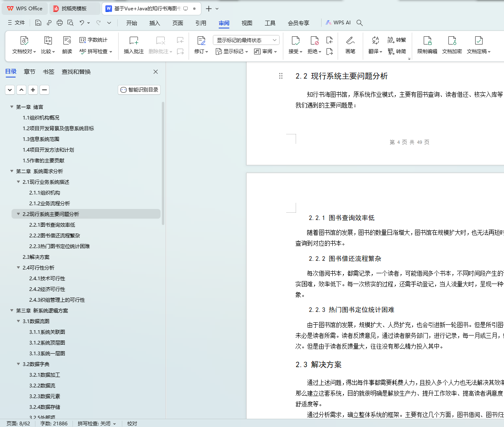Switch to the 视图 ribbon tab
Viewport: 504px width, 427px height.
(x=247, y=23)
